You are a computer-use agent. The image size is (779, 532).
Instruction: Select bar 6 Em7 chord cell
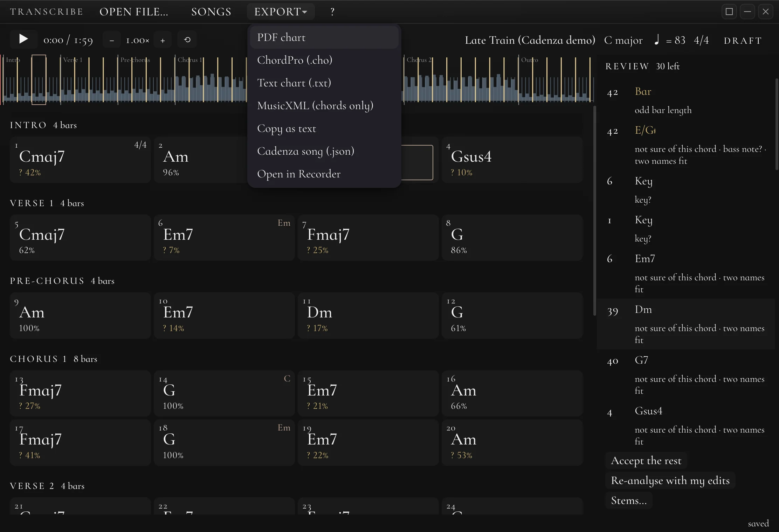tap(224, 238)
